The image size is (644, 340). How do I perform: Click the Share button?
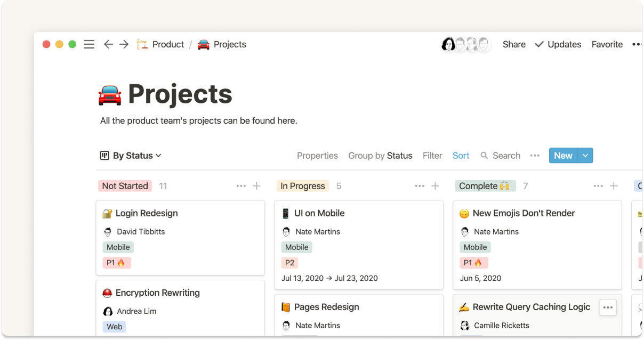(514, 44)
